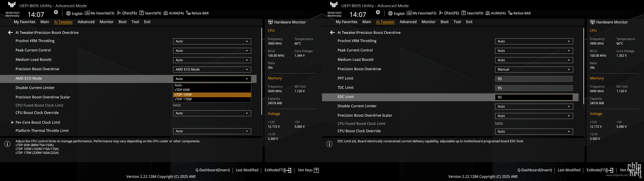
Task: Click Q-Dashboard(Insert) in right window footer
Action: (x=534, y=170)
